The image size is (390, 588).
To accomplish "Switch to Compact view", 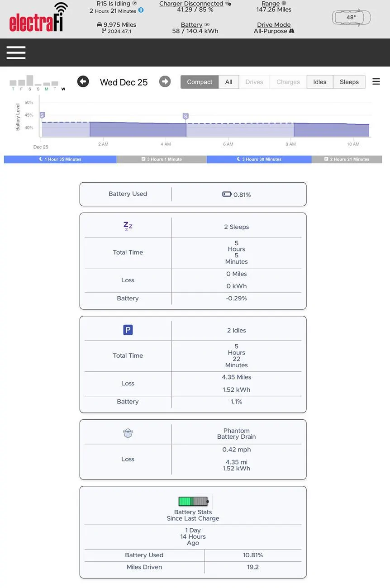I will (200, 82).
